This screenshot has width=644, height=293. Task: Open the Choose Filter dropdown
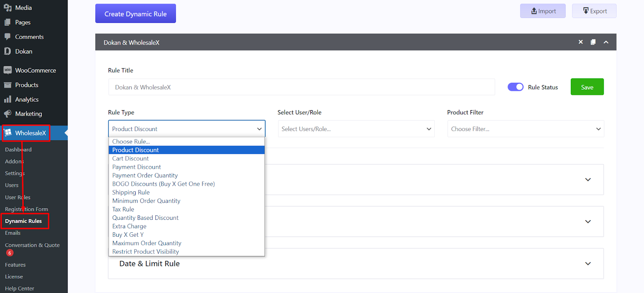[x=526, y=129]
